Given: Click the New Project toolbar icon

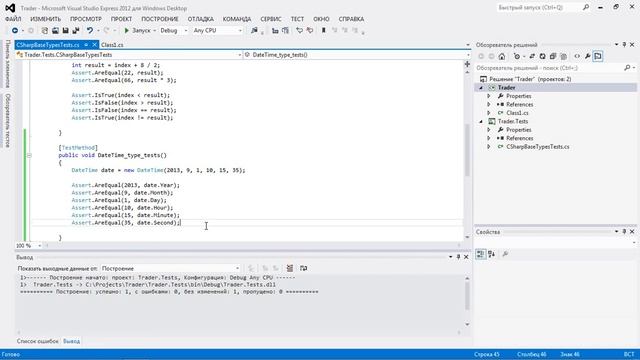Looking at the screenshot, I should (44, 31).
